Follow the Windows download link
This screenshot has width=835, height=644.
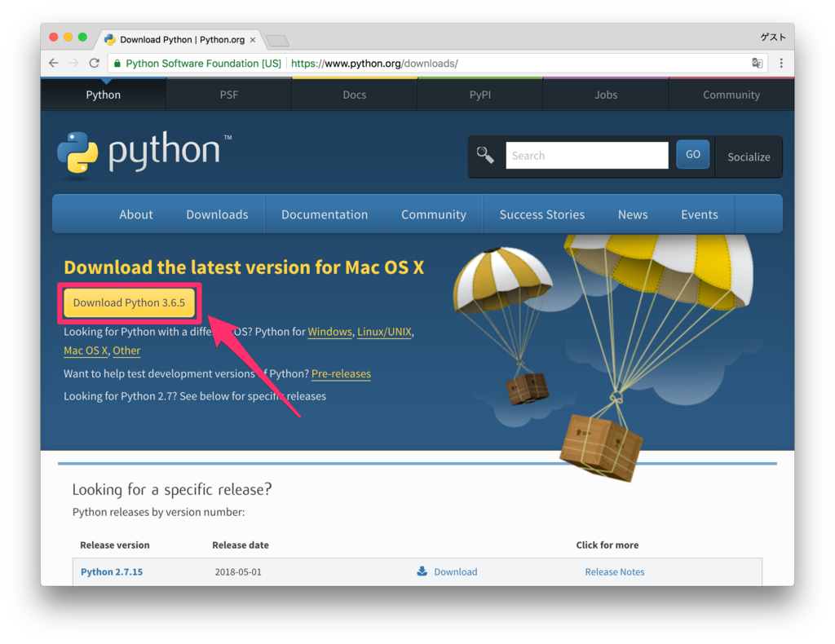click(x=329, y=332)
